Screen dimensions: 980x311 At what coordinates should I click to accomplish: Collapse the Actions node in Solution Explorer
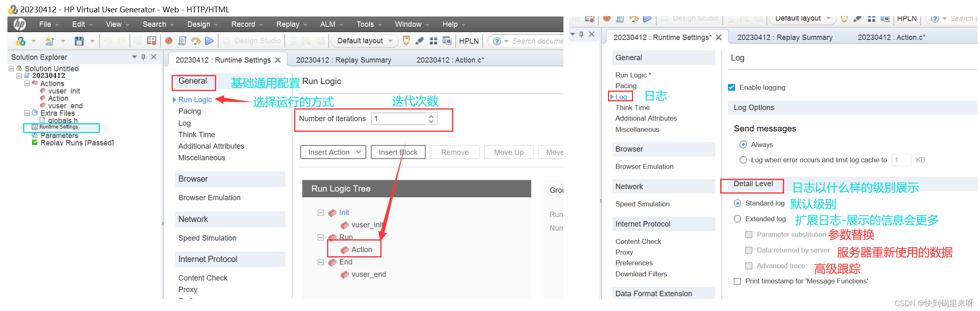tap(27, 83)
